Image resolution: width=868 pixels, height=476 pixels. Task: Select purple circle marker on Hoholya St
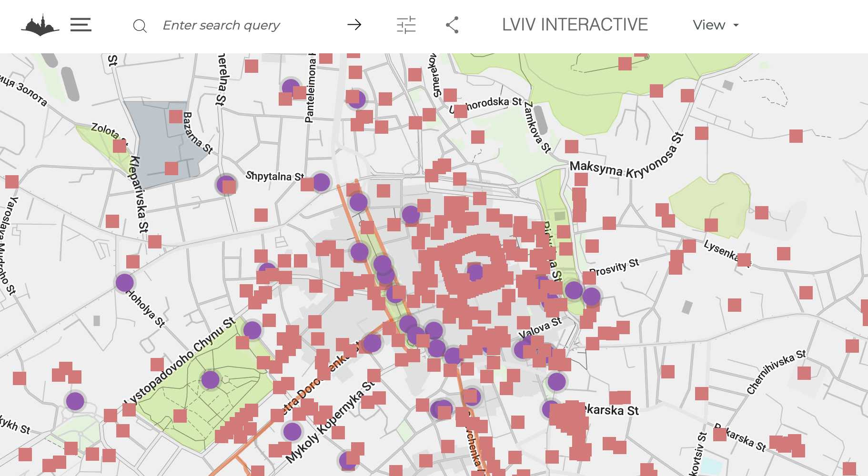[124, 283]
